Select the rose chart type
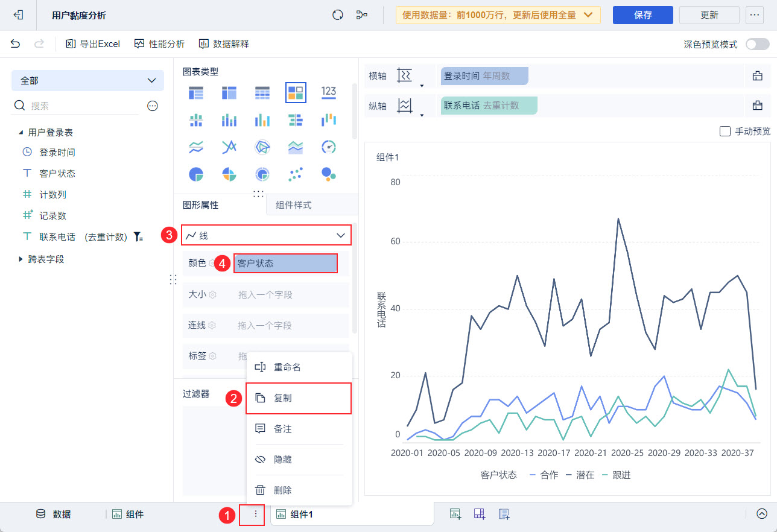The height and width of the screenshot is (532, 777). click(229, 174)
